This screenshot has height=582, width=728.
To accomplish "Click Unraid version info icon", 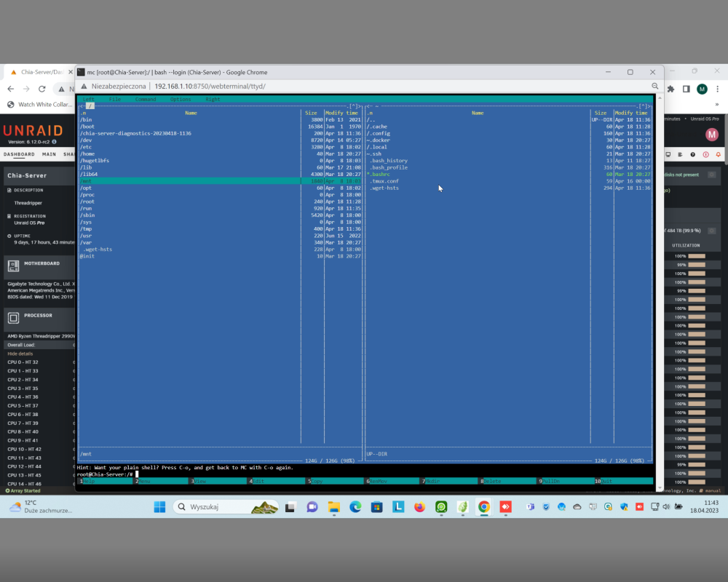I will [x=54, y=142].
